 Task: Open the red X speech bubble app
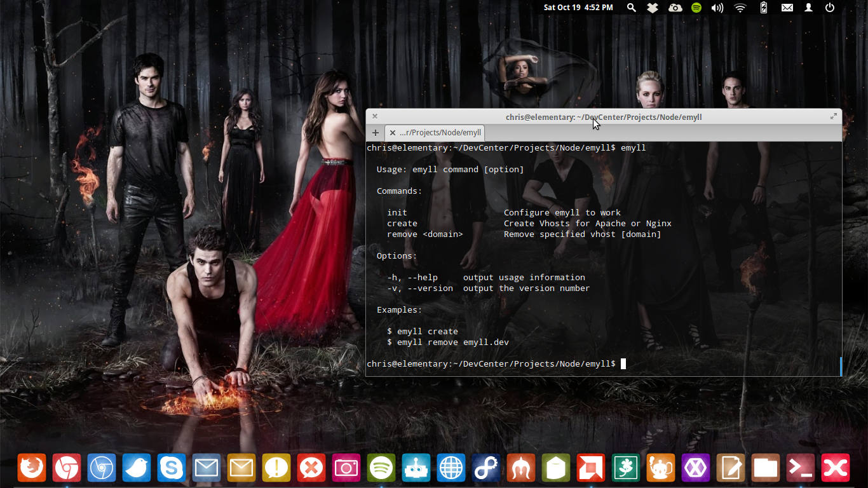(311, 468)
